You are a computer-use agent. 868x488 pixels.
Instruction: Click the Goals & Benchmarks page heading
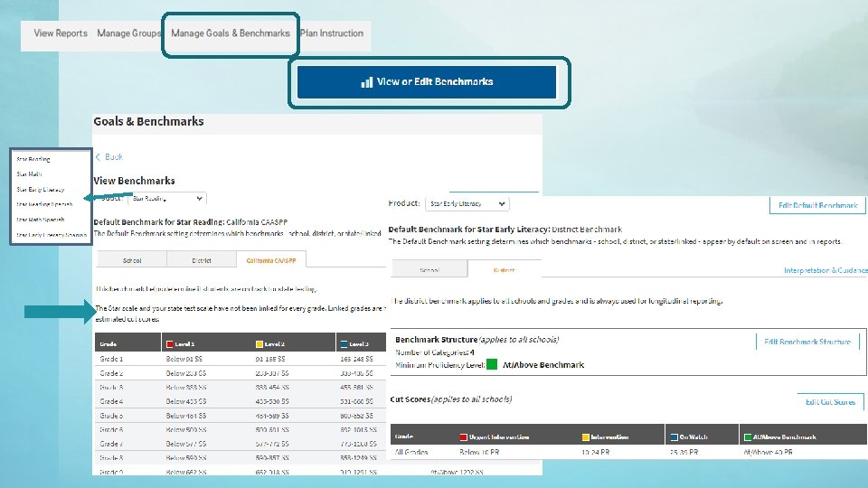tap(148, 121)
